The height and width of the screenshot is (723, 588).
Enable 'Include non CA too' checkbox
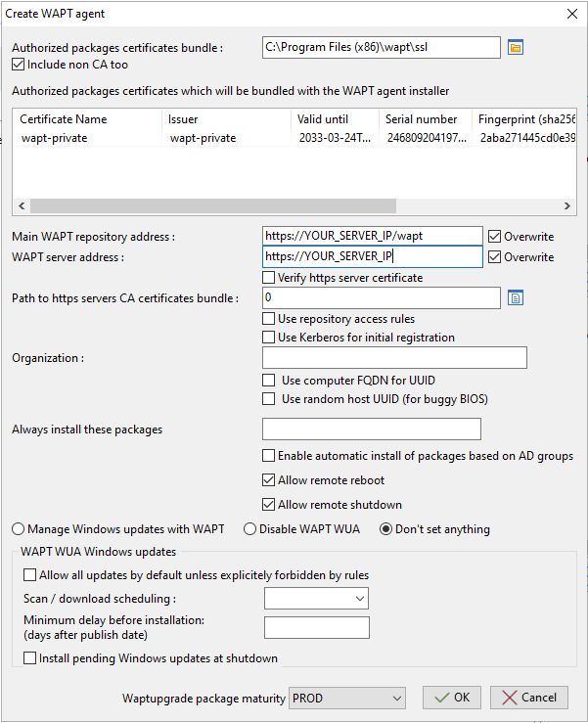[x=19, y=65]
